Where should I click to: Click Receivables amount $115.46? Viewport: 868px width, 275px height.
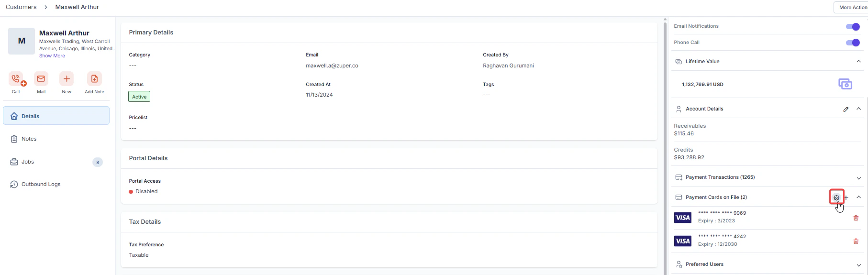(684, 133)
